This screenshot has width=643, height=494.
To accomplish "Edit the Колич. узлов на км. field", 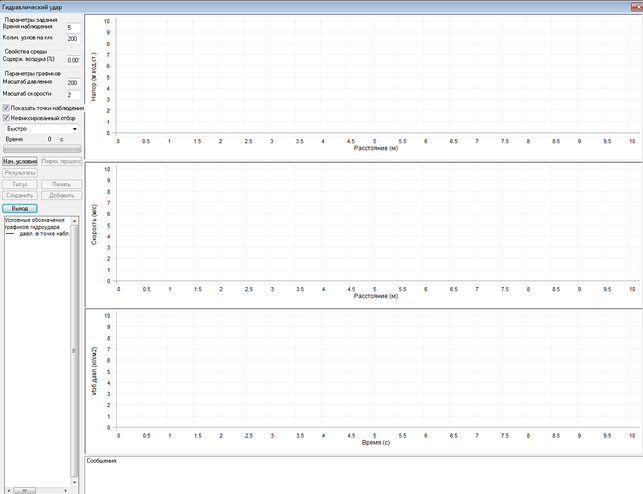I will tap(71, 39).
